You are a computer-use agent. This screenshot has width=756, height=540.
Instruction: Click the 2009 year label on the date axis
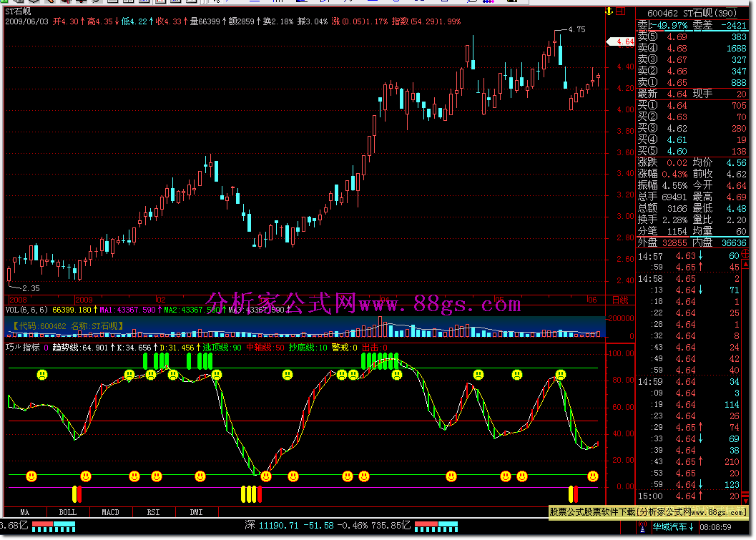84,300
